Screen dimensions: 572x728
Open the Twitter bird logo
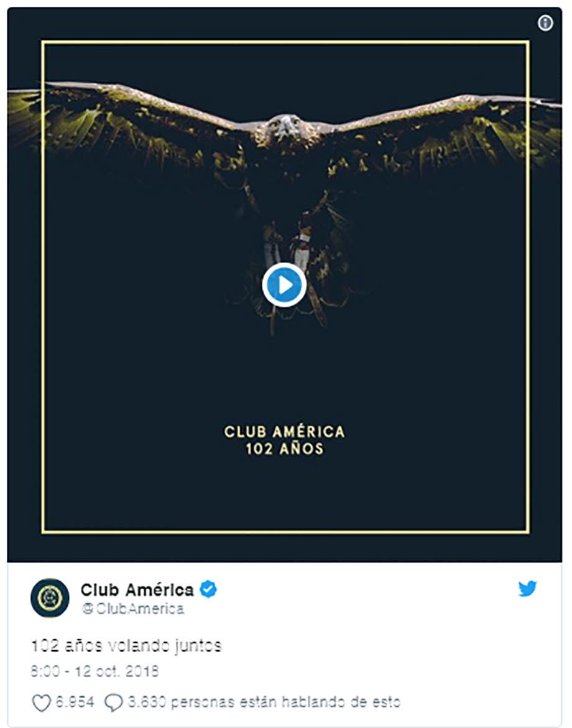[x=527, y=588]
